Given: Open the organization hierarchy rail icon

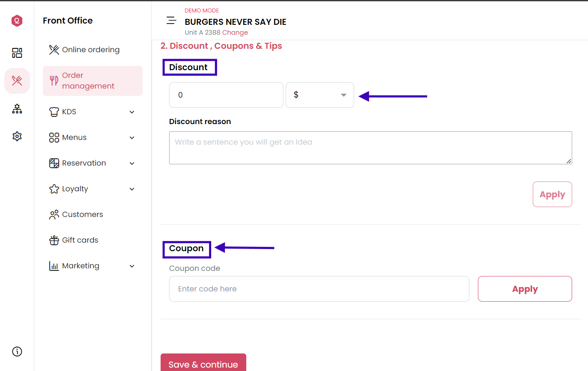Looking at the screenshot, I should tap(17, 109).
